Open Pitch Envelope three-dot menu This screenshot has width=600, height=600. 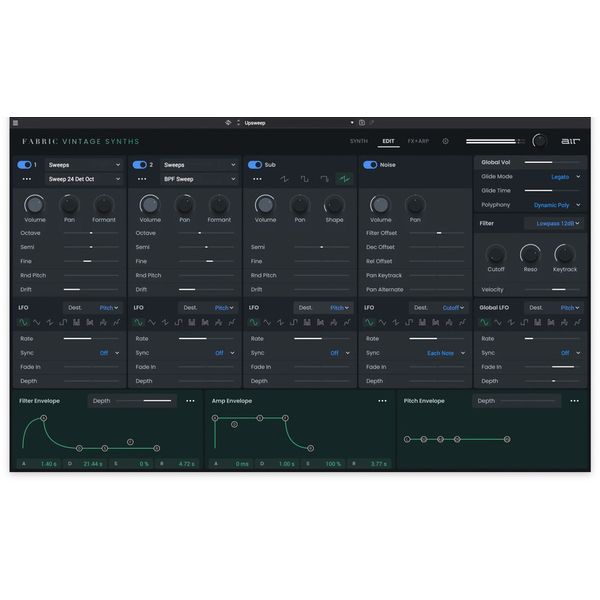tap(574, 401)
